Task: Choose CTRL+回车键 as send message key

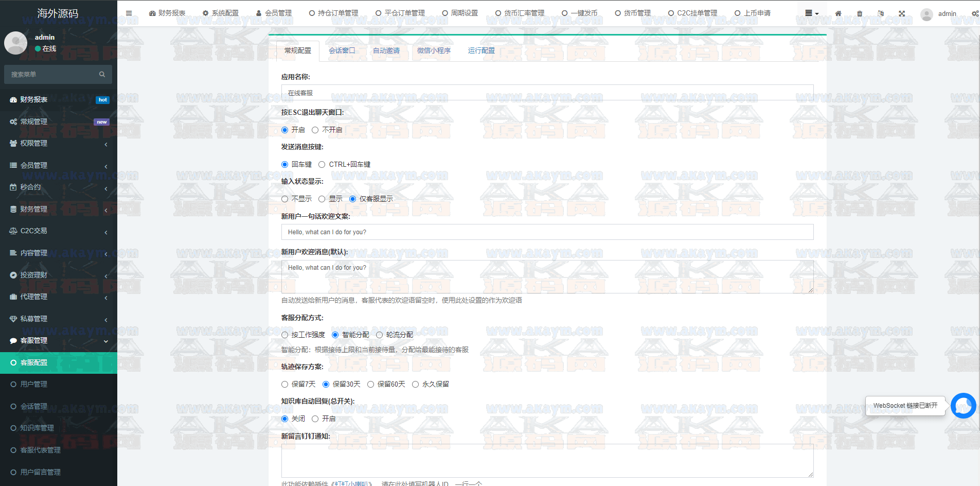Action: (x=322, y=164)
